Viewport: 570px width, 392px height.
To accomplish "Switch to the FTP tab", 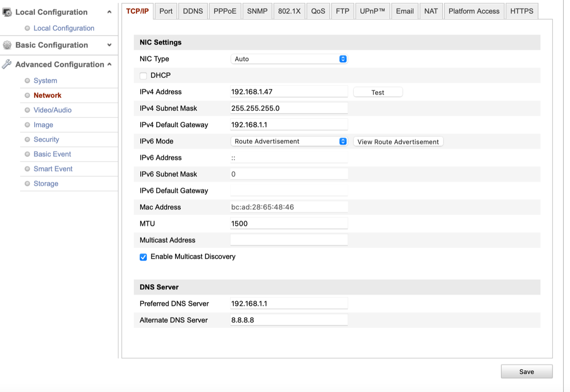I will pos(342,11).
